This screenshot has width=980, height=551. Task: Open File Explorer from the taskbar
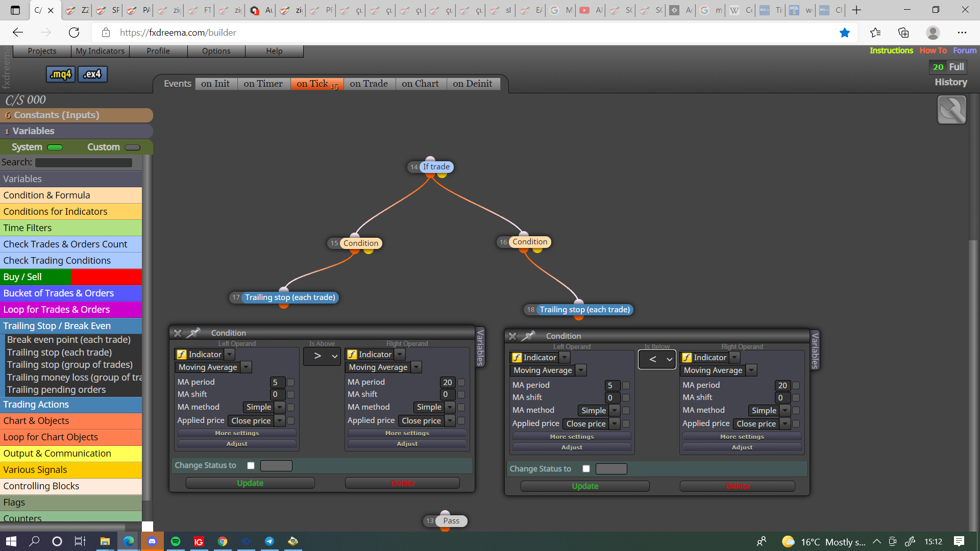point(105,541)
